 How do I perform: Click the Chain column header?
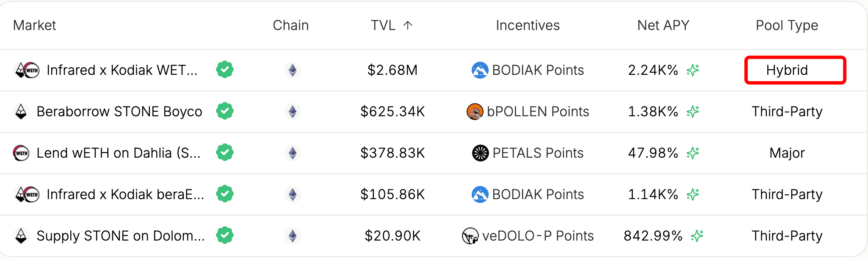(x=291, y=25)
